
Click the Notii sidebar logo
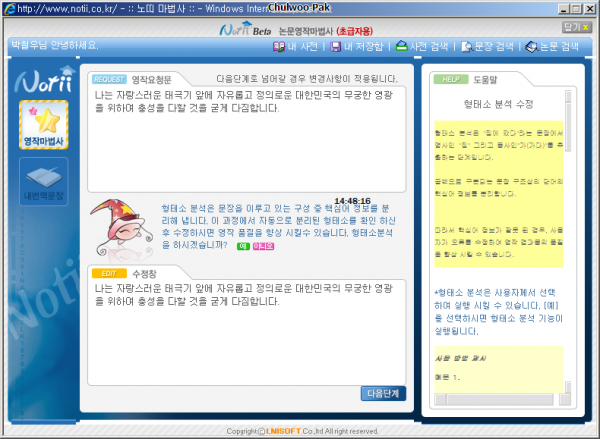pos(45,80)
